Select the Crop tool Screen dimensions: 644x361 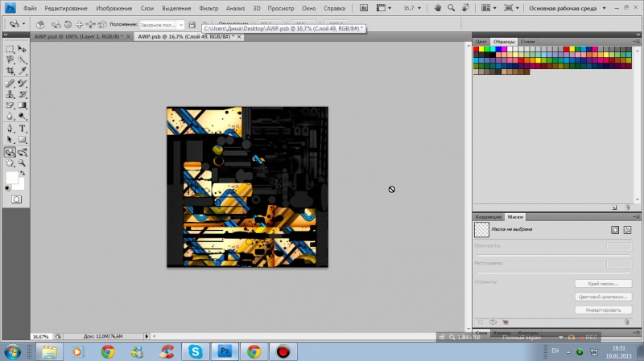10,71
